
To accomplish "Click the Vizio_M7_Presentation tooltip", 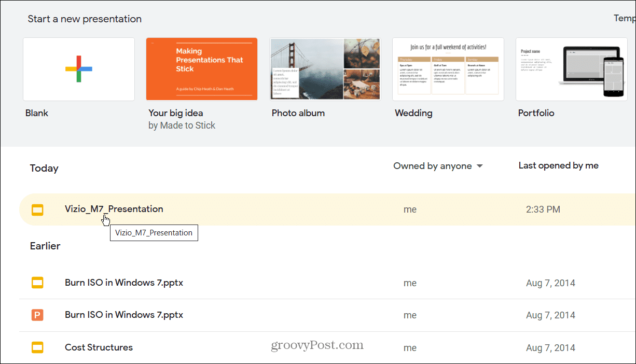I will [x=154, y=232].
